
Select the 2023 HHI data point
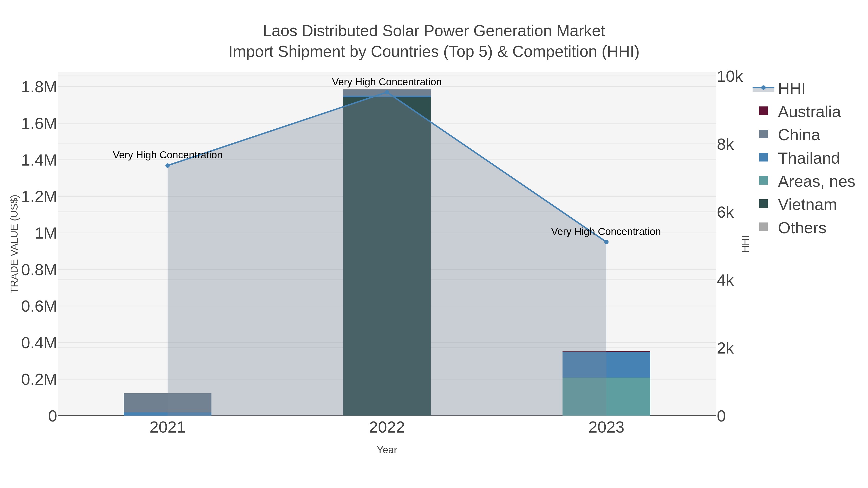[x=606, y=242]
